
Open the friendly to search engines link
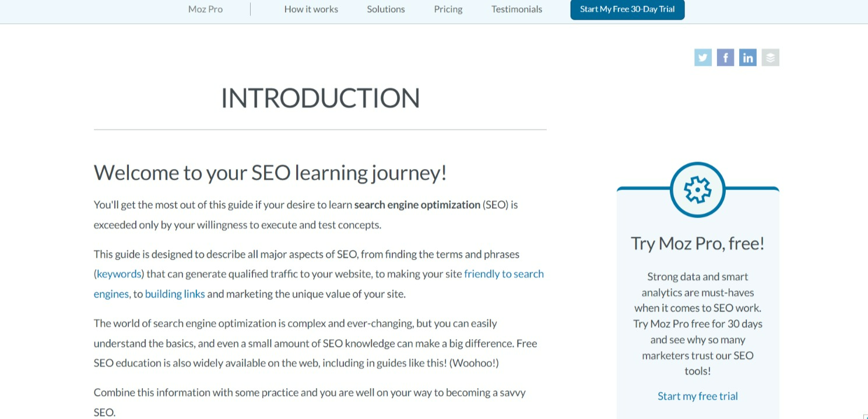coord(504,274)
